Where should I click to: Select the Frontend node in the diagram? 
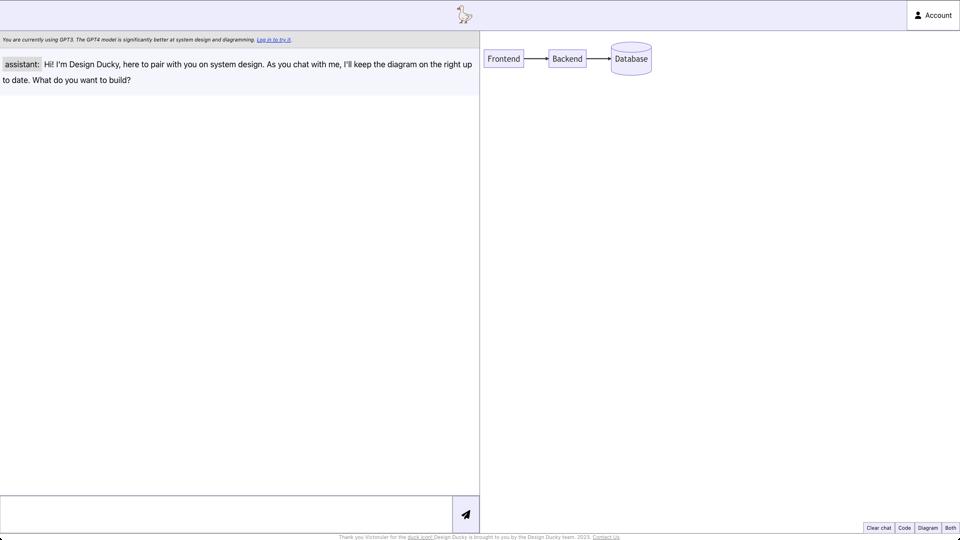point(504,59)
